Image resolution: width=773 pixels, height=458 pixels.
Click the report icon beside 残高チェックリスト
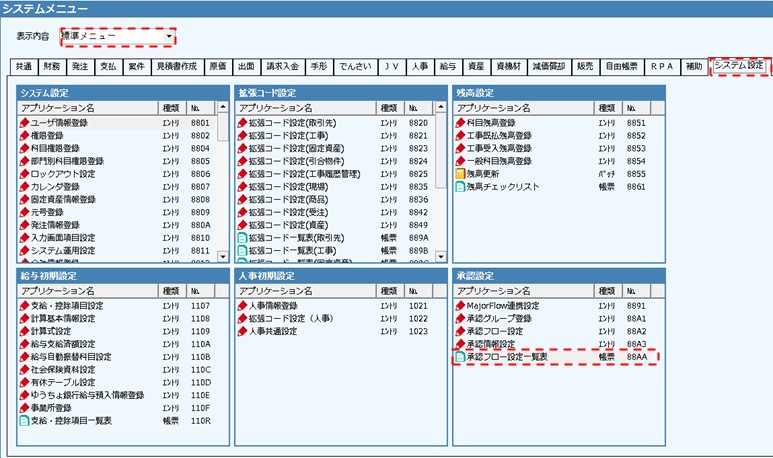460,186
